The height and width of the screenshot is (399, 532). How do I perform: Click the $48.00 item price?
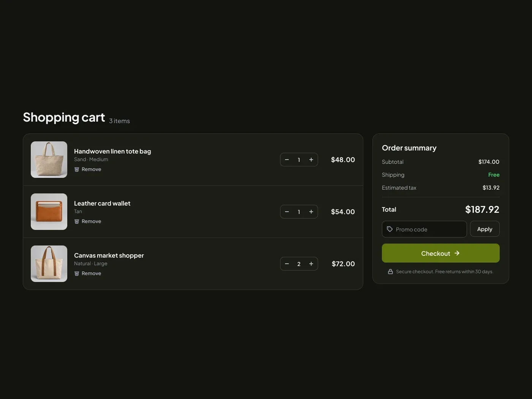343,160
